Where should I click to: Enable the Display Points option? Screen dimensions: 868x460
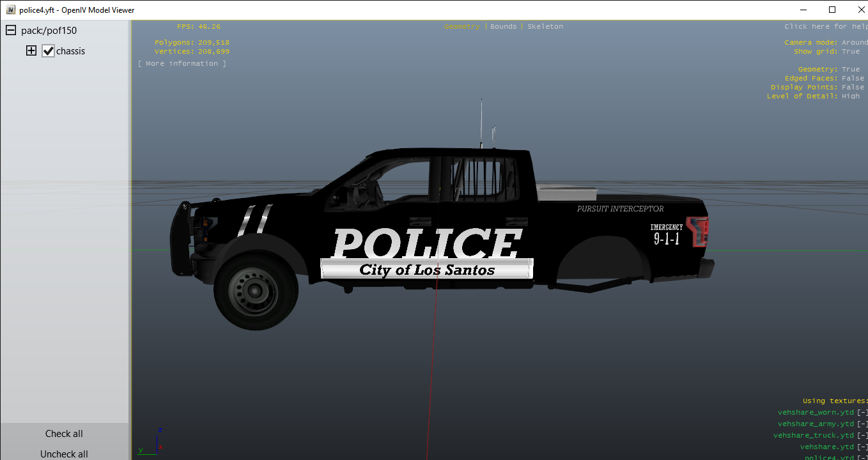[x=853, y=88]
